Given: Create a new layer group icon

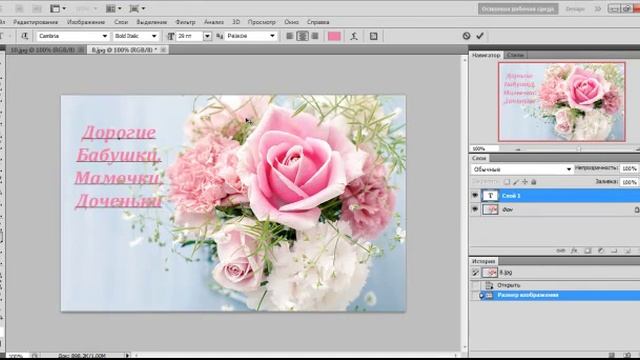Looking at the screenshot, I should pyautogui.click(x=614, y=251).
